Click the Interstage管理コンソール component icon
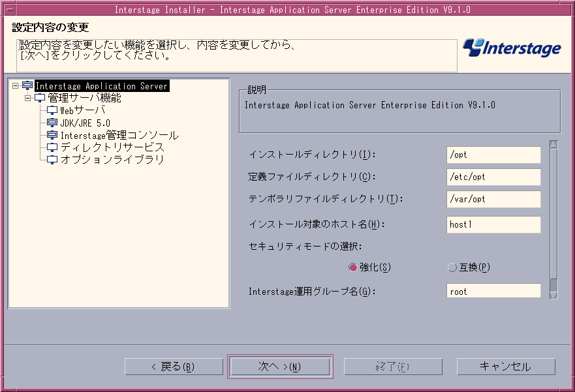The image size is (575, 392). click(52, 135)
